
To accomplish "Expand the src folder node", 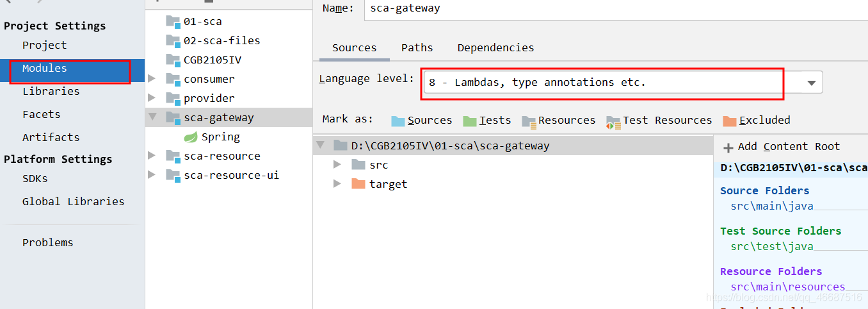I will pos(337,165).
